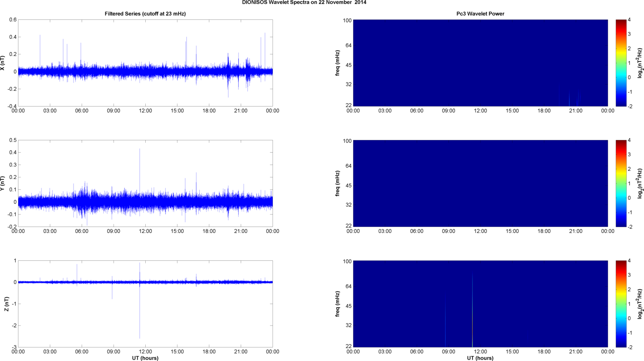This screenshot has width=644, height=361.
Task: Click 'UT (hours)' label under the Z series plot
Action: click(x=145, y=358)
